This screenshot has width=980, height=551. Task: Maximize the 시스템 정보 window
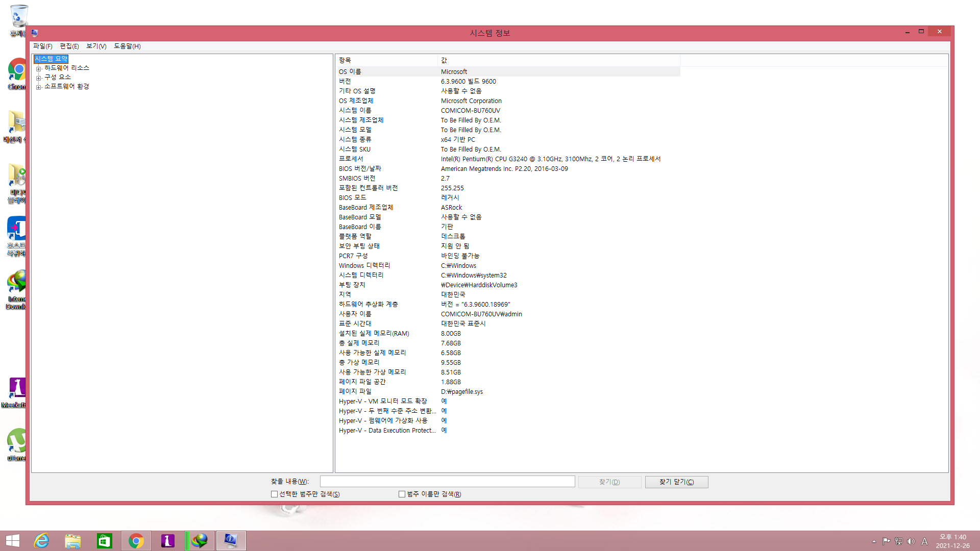921,32
